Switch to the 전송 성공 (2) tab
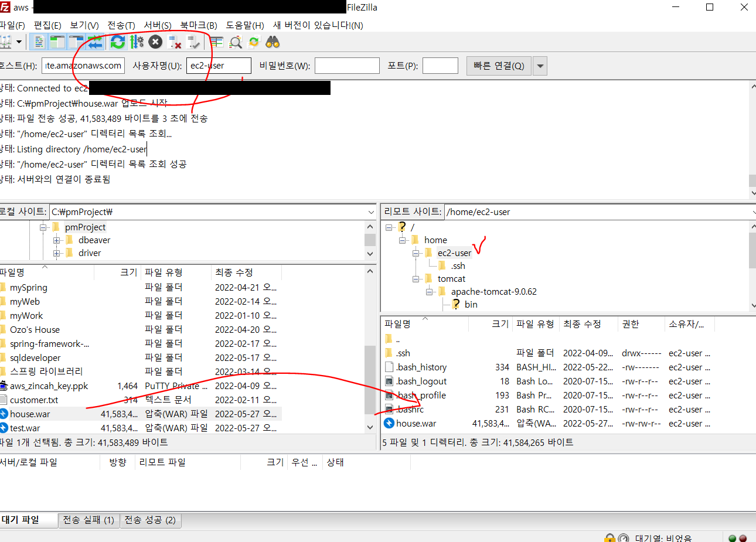Image resolution: width=756 pixels, height=542 pixels. [150, 520]
